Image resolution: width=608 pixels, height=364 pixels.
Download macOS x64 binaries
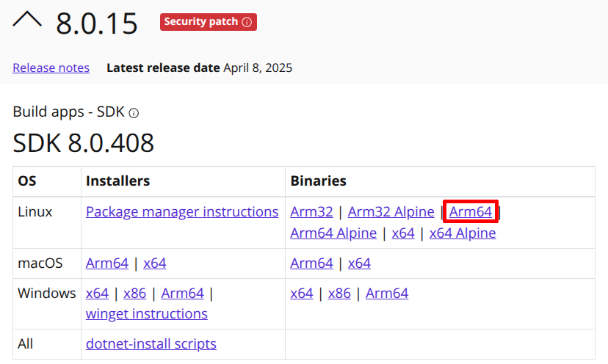(x=359, y=263)
